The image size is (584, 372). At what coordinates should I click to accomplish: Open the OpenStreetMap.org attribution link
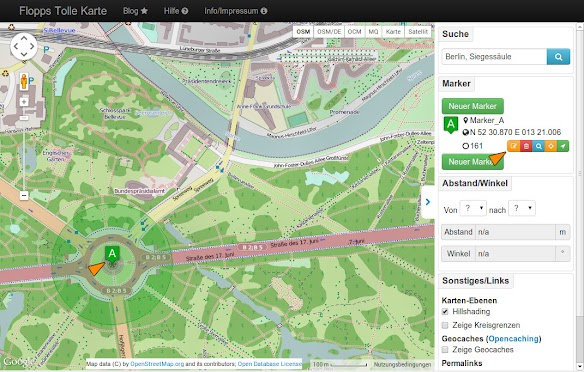pos(157,364)
